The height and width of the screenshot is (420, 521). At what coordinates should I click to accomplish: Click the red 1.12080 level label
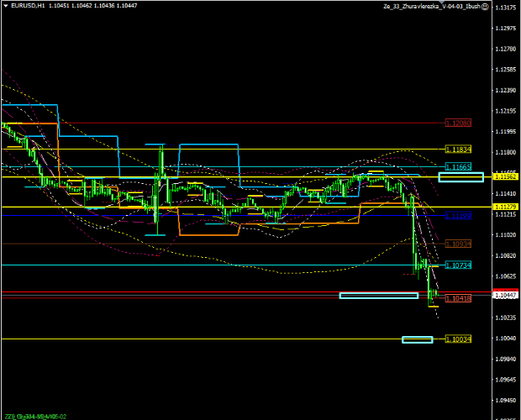[458, 123]
